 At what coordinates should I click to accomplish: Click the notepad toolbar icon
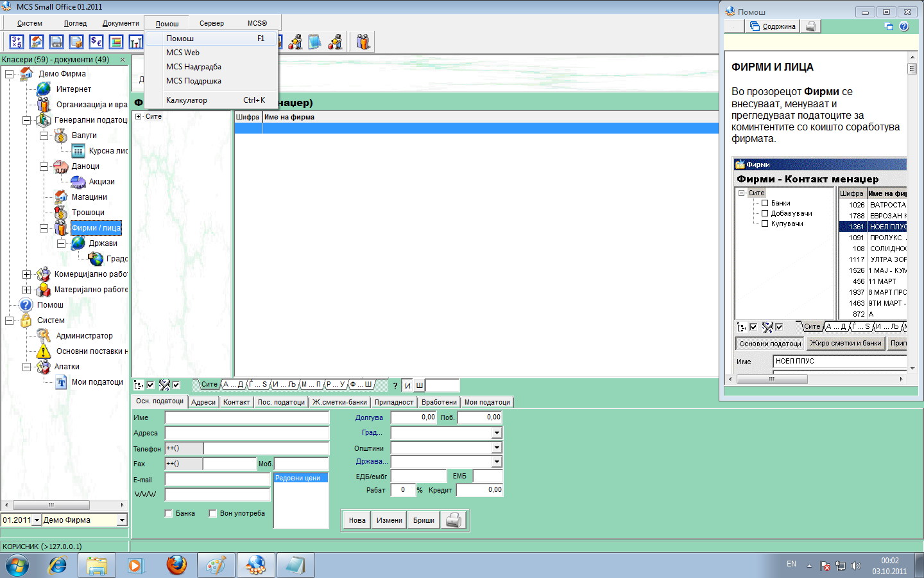[314, 42]
